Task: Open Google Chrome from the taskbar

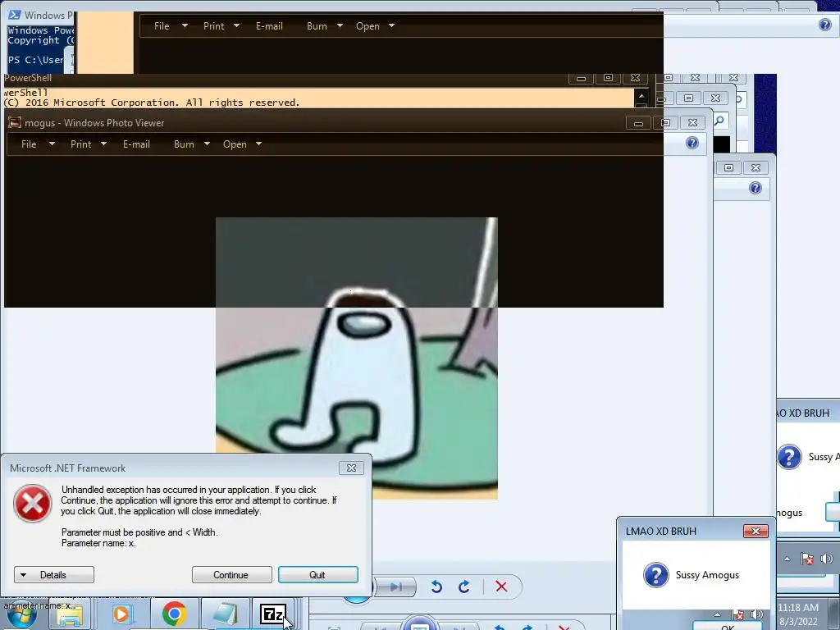Action: (x=174, y=614)
